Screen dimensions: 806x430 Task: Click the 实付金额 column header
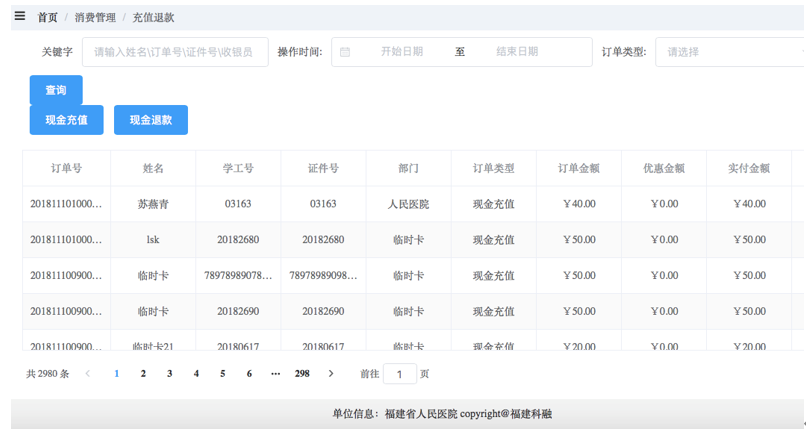click(749, 168)
